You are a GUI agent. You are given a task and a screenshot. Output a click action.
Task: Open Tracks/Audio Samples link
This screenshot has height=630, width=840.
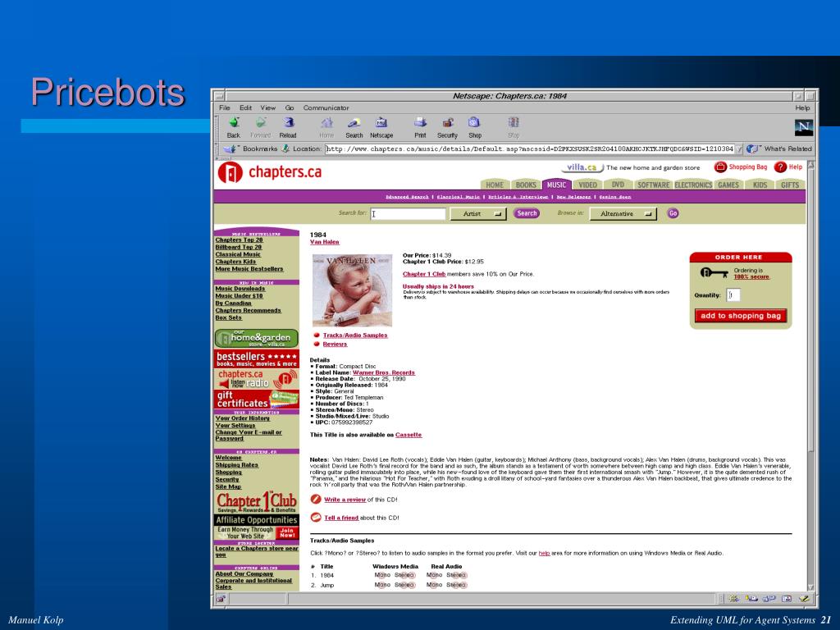tap(355, 336)
